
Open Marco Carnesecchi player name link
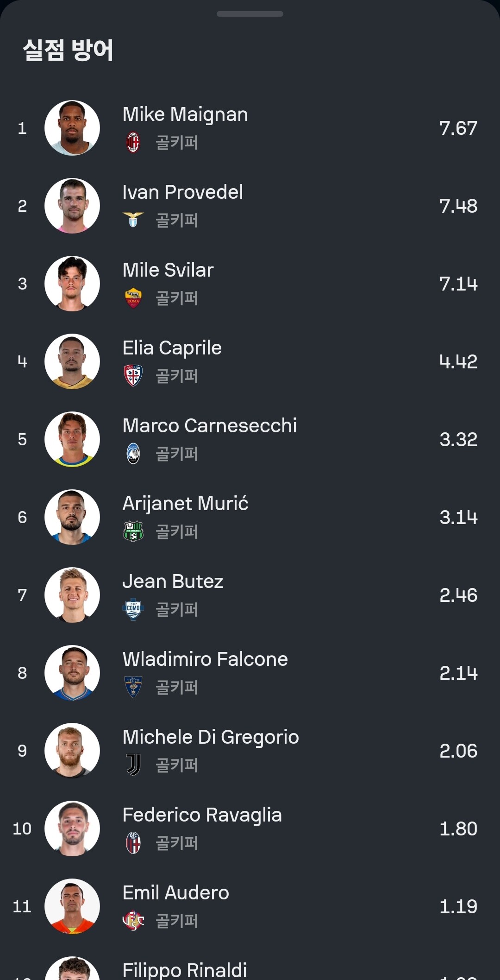[x=210, y=426]
